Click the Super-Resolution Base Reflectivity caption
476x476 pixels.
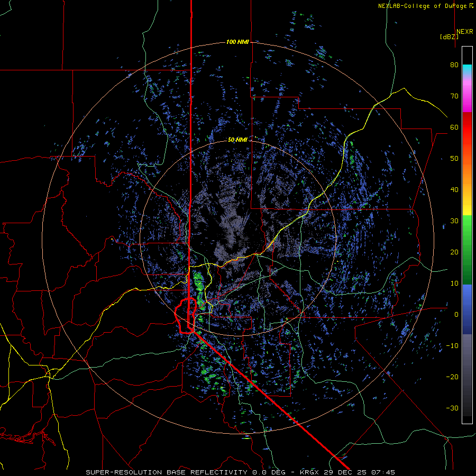click(x=167, y=472)
